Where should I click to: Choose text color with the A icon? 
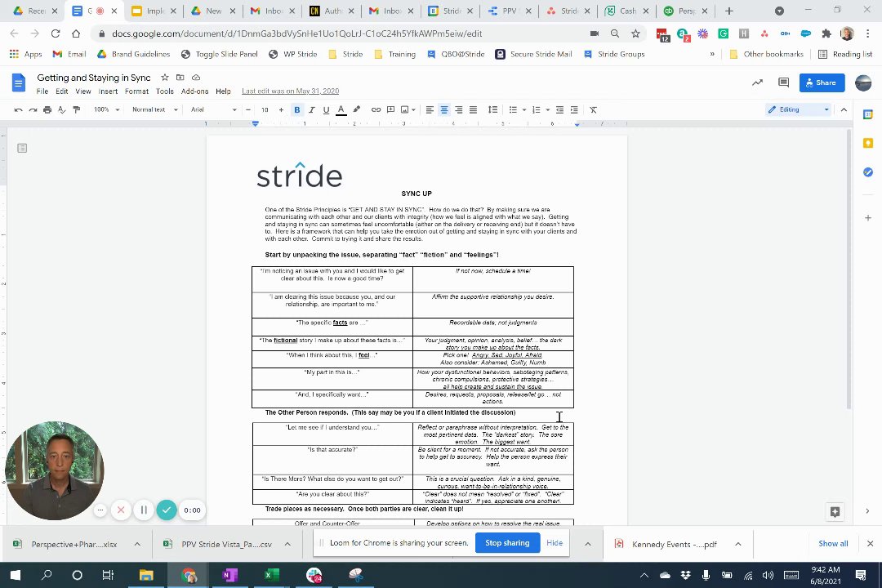pyautogui.click(x=341, y=109)
